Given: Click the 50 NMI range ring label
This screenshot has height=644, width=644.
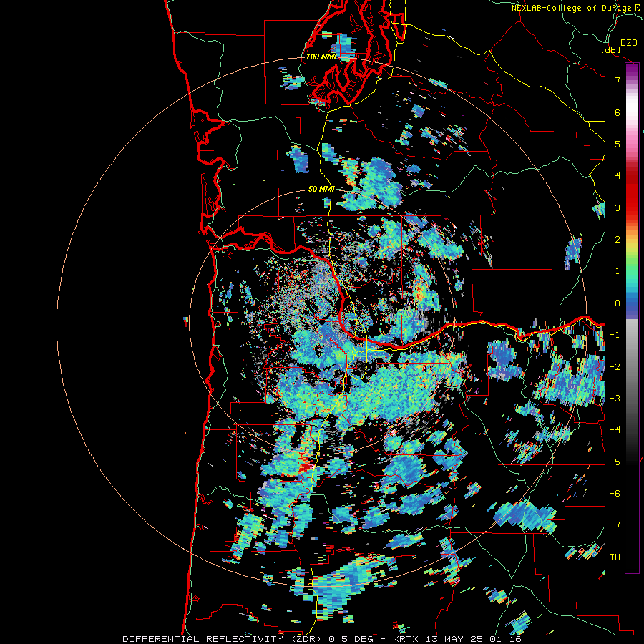Looking at the screenshot, I should click(321, 189).
